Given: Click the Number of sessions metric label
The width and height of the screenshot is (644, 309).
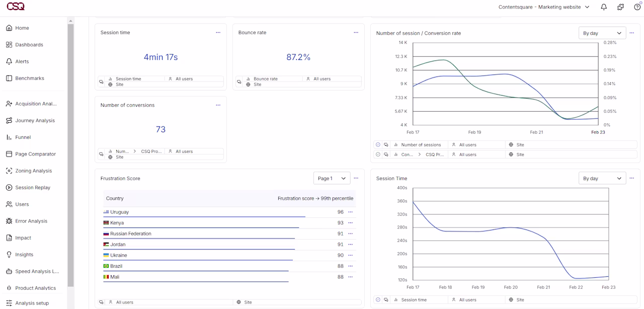Looking at the screenshot, I should (x=421, y=145).
